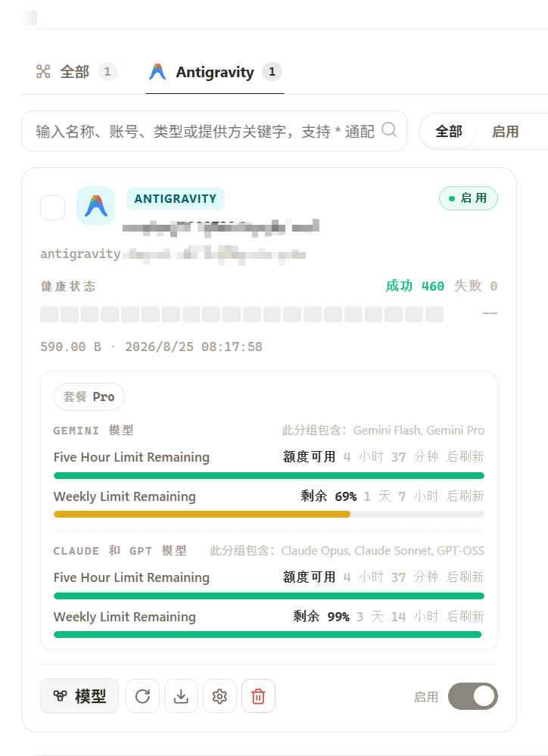Open settings via the gear icon
The width and height of the screenshot is (548, 756).
click(x=220, y=695)
